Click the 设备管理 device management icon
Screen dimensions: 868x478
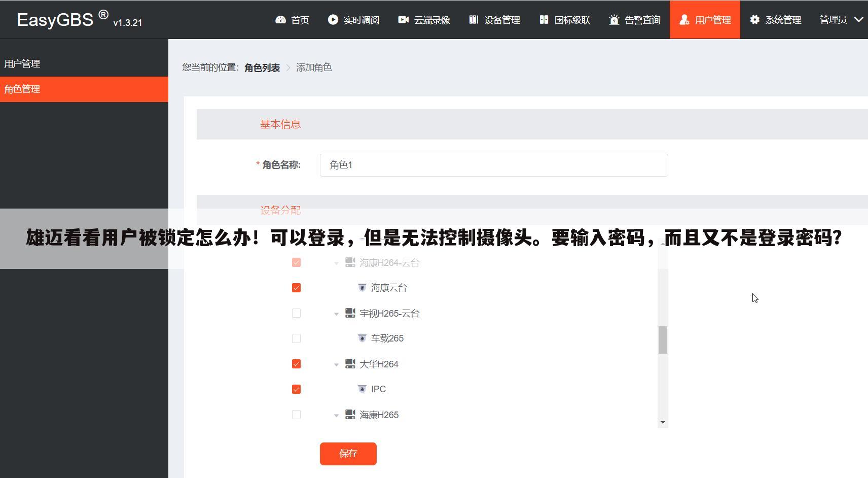click(474, 19)
